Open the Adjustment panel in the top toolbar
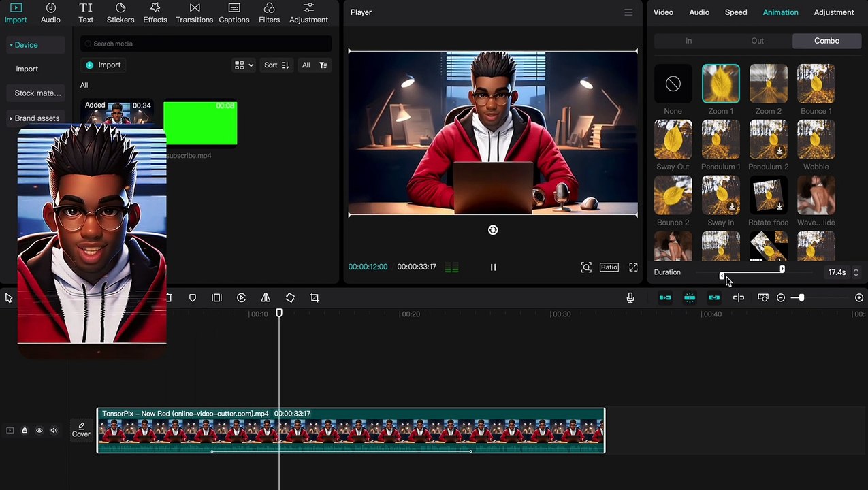Viewport: 868px width, 490px height. [x=308, y=13]
